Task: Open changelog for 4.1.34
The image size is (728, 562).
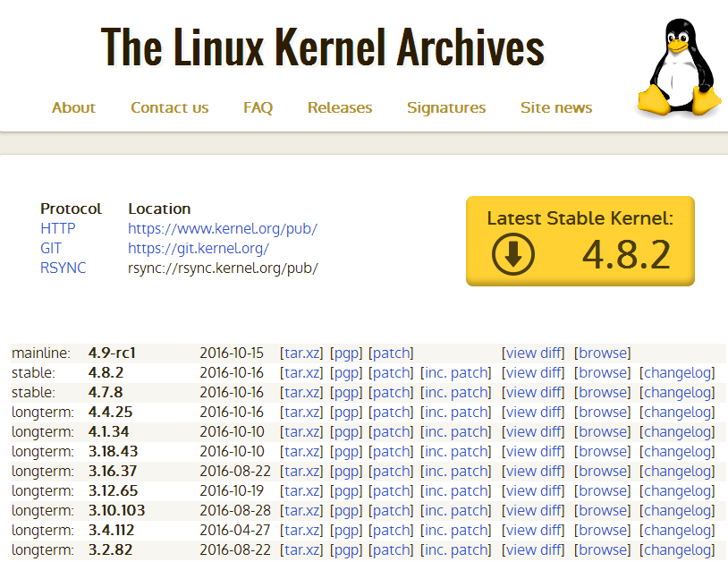Action: (677, 432)
